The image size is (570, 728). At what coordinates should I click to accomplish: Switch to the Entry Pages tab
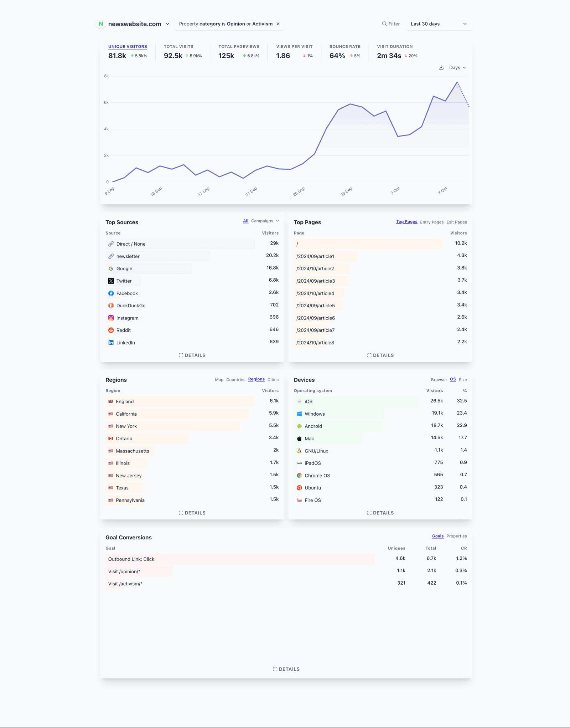pos(432,222)
